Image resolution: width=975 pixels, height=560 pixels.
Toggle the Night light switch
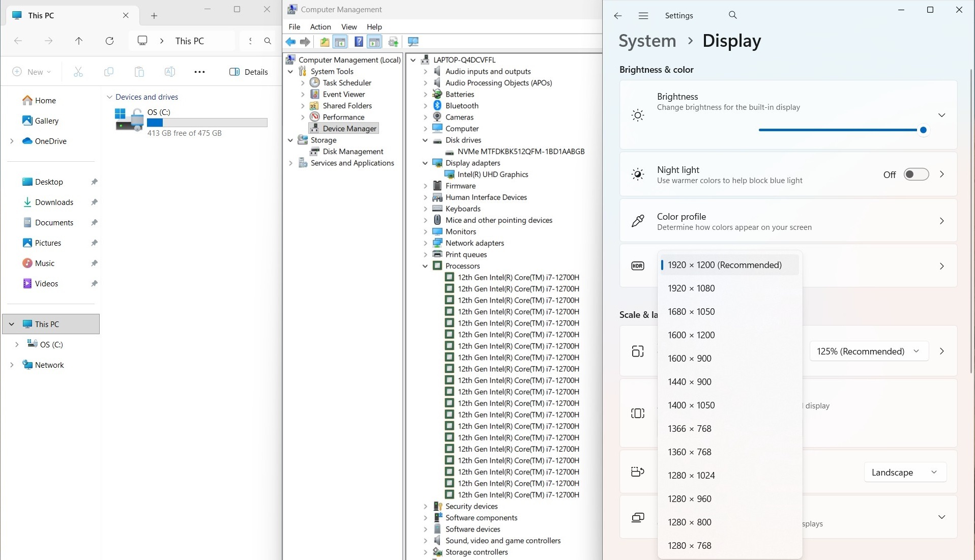tap(915, 174)
